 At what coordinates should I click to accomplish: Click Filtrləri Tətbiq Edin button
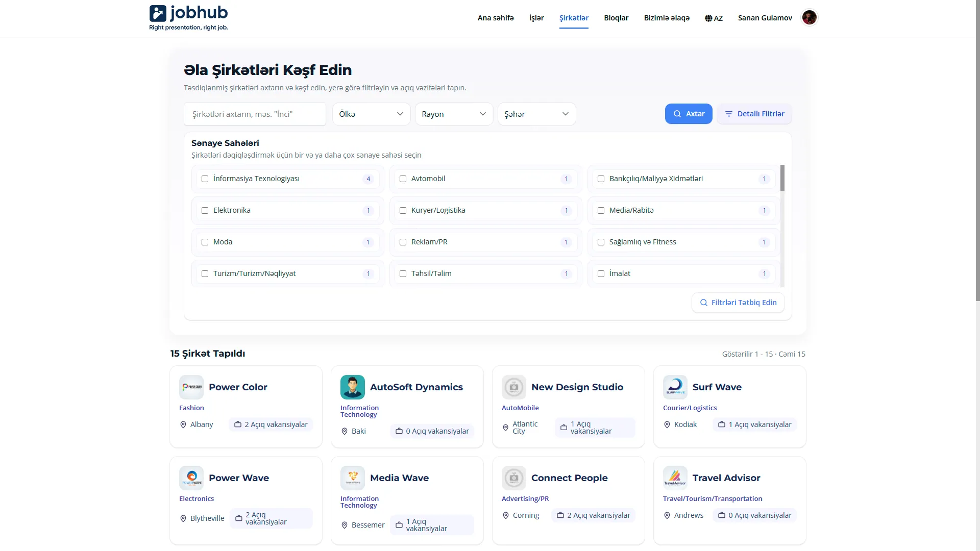[738, 303]
